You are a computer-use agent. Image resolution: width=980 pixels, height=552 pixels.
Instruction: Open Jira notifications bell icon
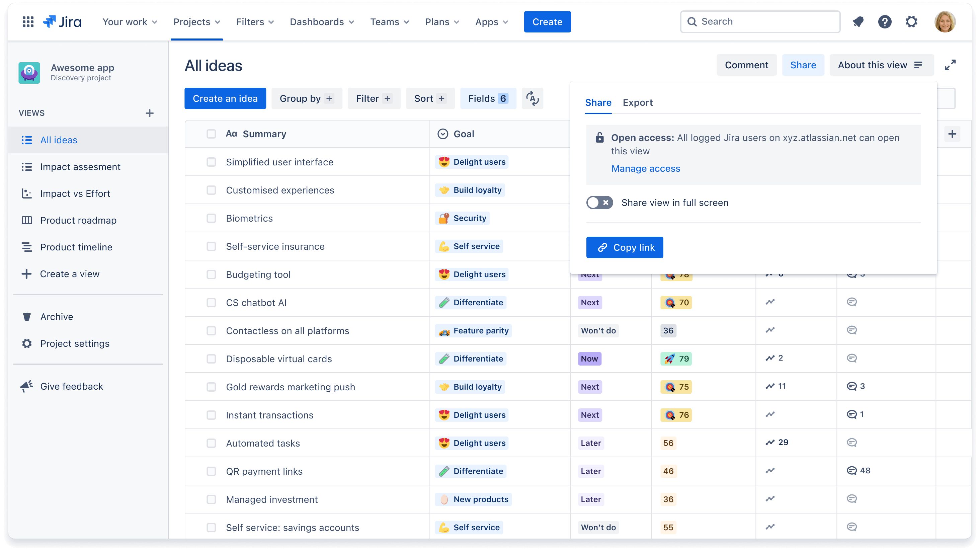coord(858,21)
